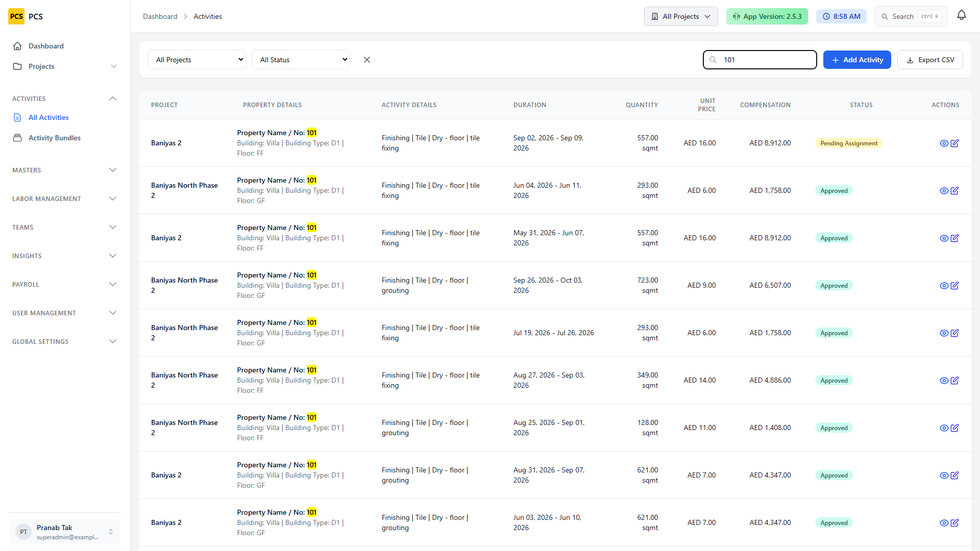Open the All Status filter dropdown
The width and height of the screenshot is (980, 551).
click(x=301, y=60)
